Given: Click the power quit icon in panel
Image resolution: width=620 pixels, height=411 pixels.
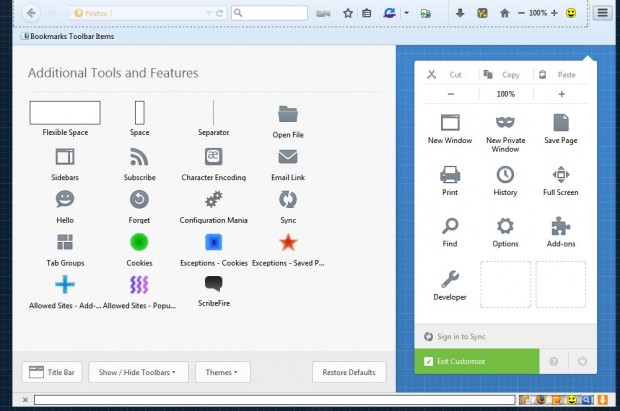Looking at the screenshot, I should [x=582, y=361].
